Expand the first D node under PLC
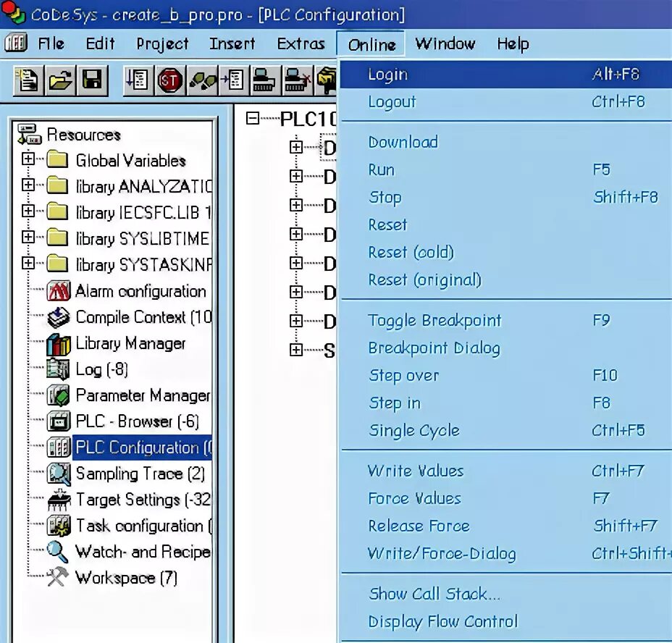 coord(295,147)
